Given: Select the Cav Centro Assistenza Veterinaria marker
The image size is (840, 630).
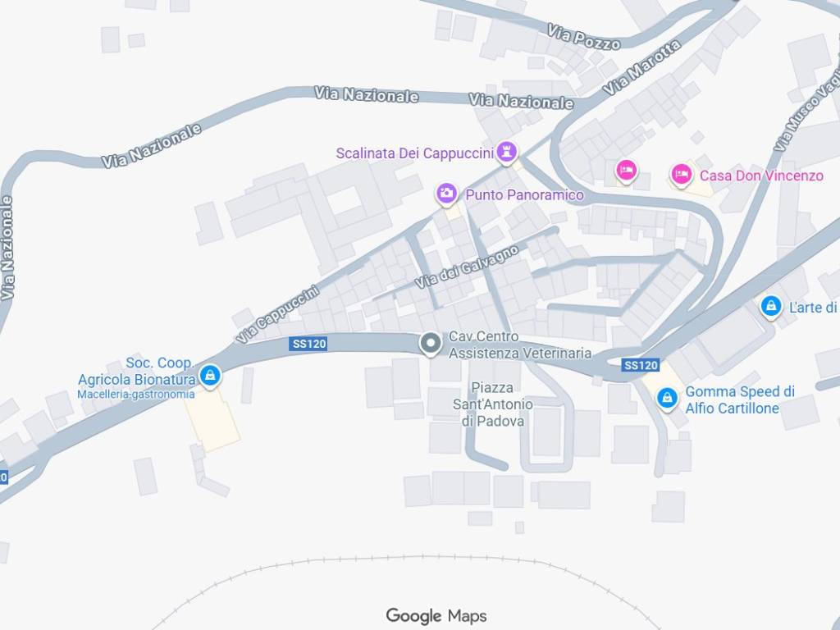Looking at the screenshot, I should pos(430,344).
